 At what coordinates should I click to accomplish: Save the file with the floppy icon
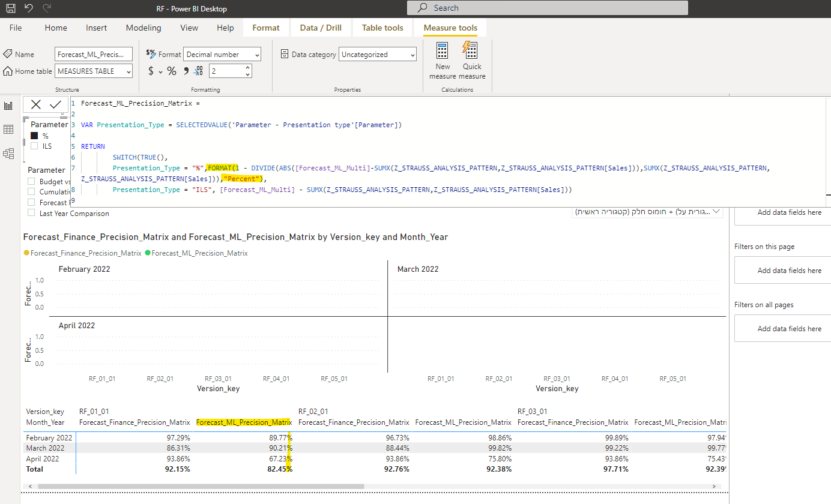click(x=11, y=8)
